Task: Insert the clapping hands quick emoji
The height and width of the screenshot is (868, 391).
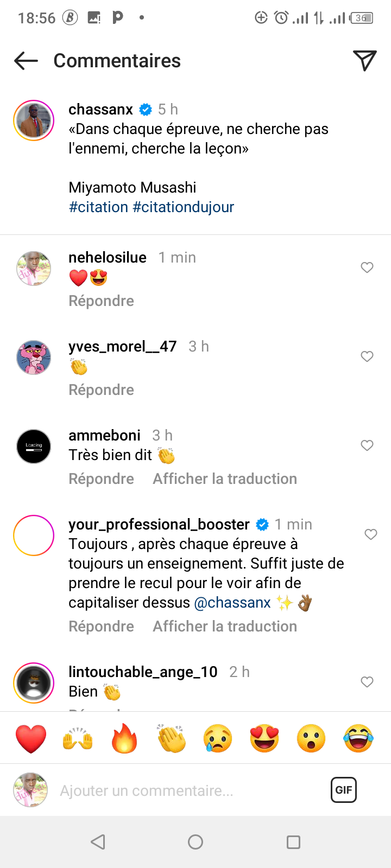Action: tap(171, 738)
